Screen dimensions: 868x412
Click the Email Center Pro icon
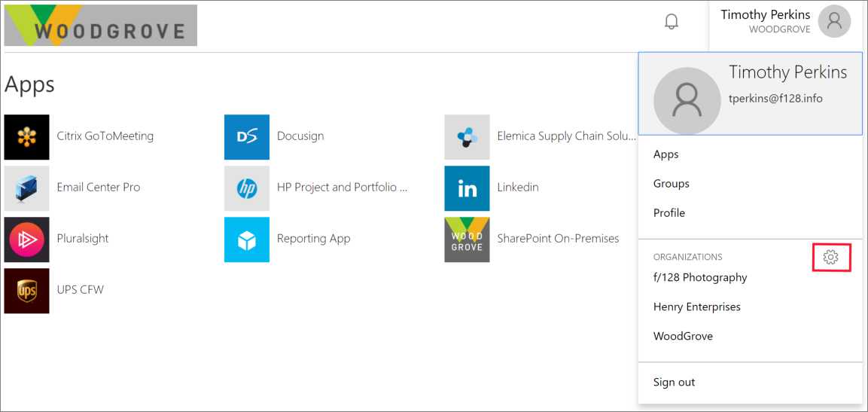(27, 188)
